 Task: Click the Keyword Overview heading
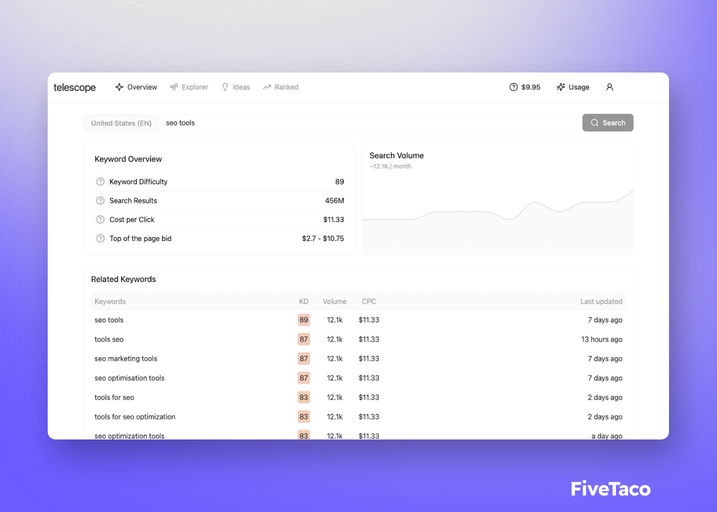click(128, 159)
